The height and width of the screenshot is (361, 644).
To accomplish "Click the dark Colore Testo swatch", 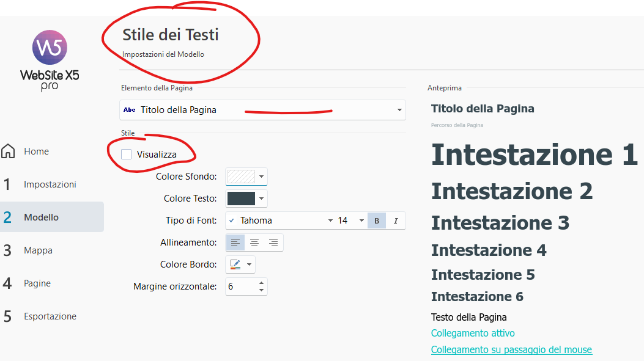I will [x=241, y=199].
